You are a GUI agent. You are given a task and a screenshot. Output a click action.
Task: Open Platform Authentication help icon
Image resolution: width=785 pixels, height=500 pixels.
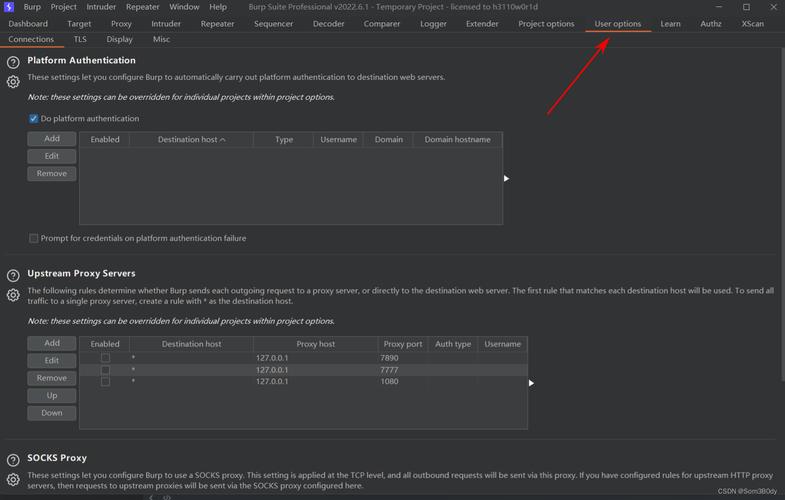13,62
